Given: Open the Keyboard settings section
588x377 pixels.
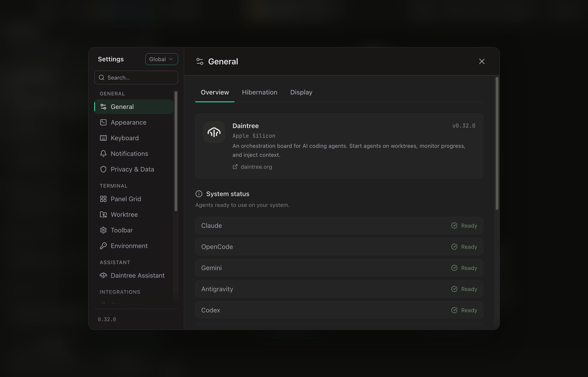Looking at the screenshot, I should click(x=134, y=138).
